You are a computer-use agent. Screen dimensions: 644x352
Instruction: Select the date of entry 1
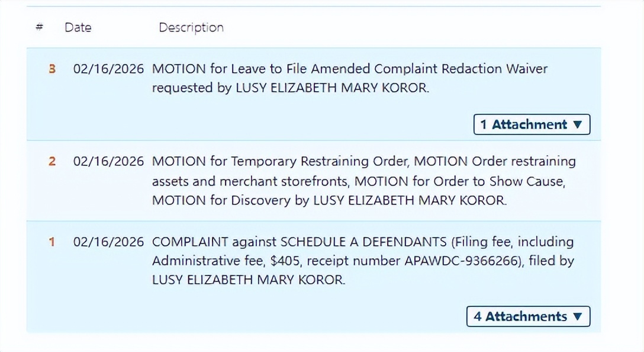tap(108, 242)
